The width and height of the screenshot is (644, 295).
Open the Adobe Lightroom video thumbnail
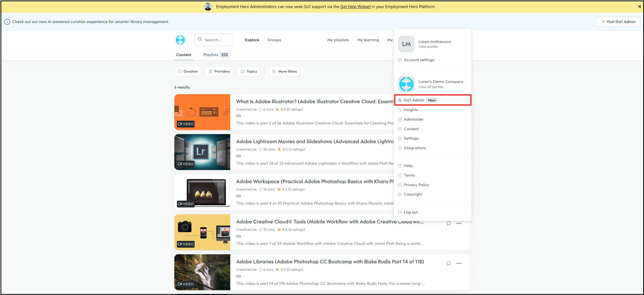pos(202,152)
